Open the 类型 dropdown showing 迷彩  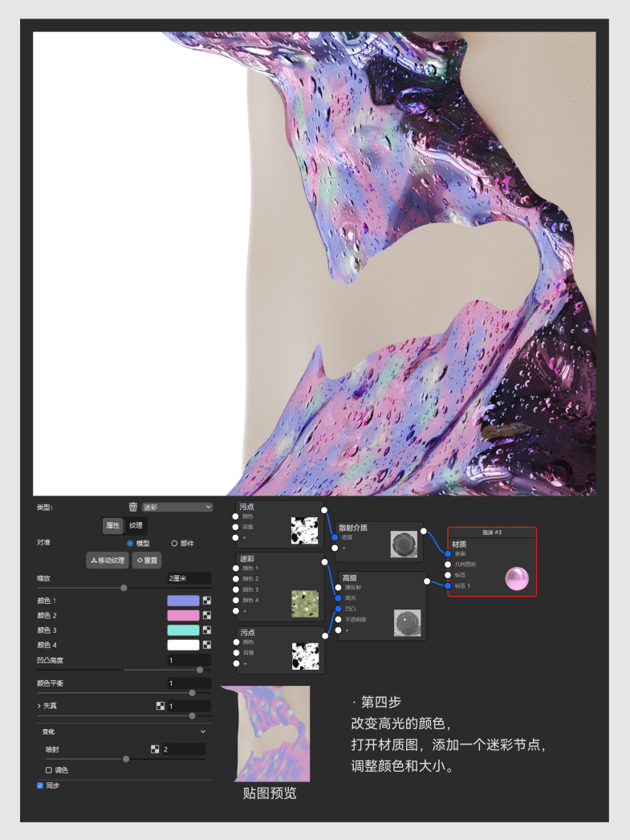pyautogui.click(x=177, y=507)
